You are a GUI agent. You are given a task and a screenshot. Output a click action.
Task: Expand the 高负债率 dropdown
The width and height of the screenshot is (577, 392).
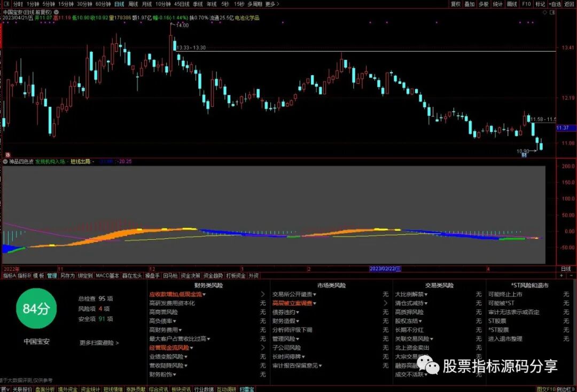pyautogui.click(x=174, y=321)
